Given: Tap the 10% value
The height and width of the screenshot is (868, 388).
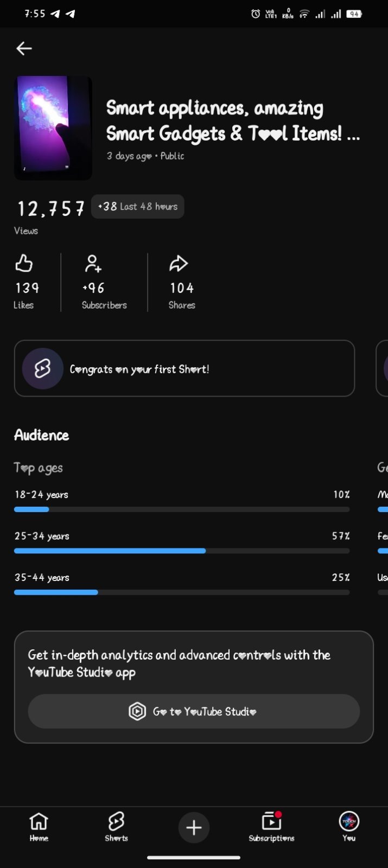Looking at the screenshot, I should pyautogui.click(x=341, y=495).
